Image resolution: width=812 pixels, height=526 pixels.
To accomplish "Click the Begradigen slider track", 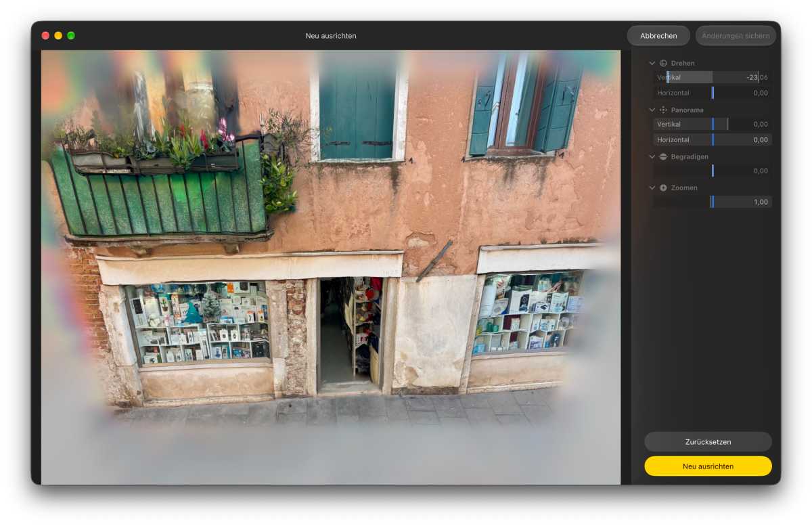I will point(713,171).
